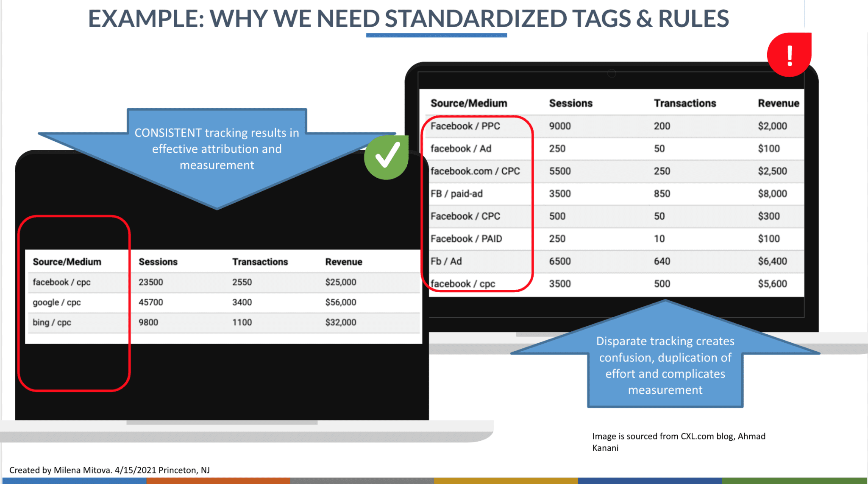Click the blue Disparate tracking arrow callout
868x484 pixels.
point(665,365)
